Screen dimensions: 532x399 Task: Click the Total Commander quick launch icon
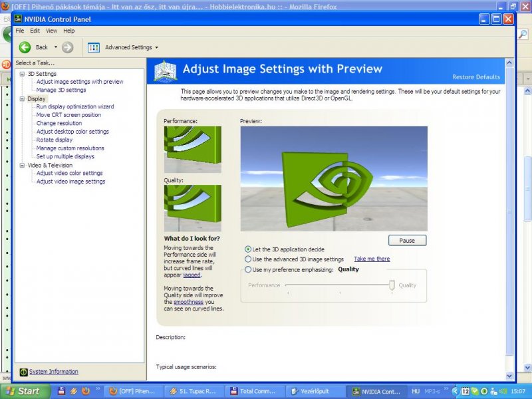[x=61, y=391]
